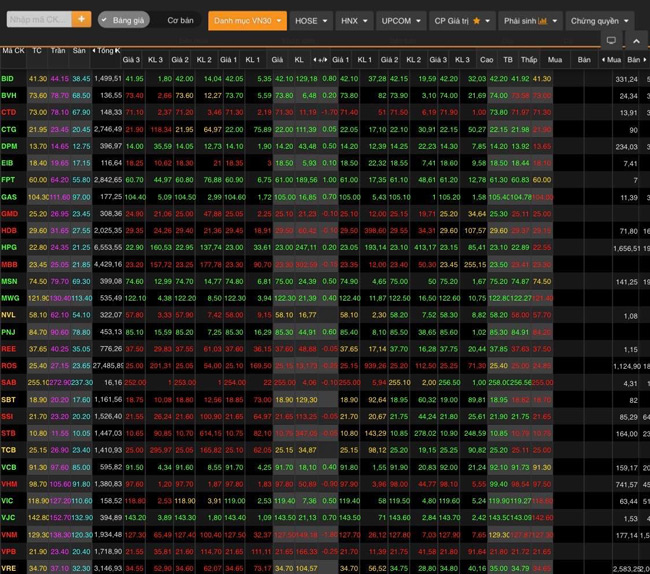This screenshot has height=574, width=650.
Task: Click the VNM stock symbol
Action: [x=9, y=535]
